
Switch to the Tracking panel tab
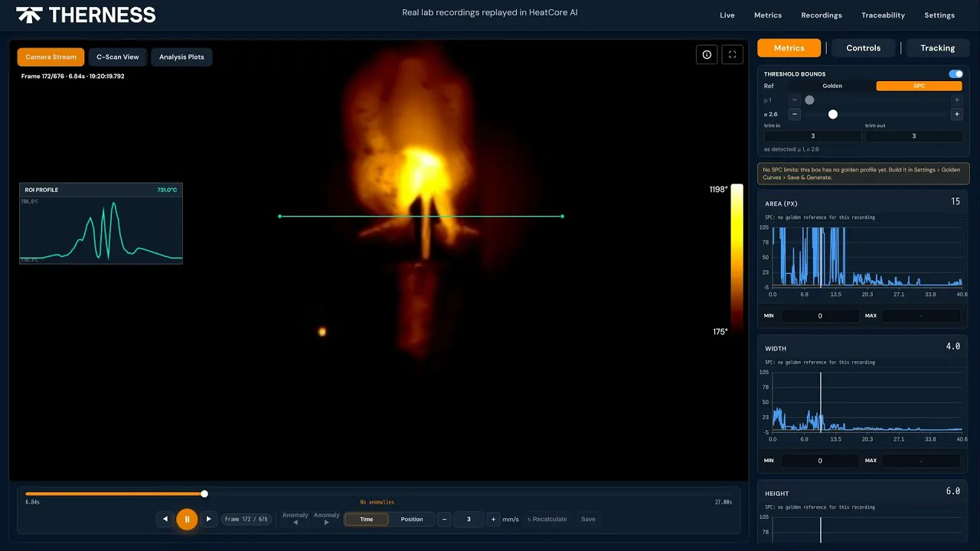[938, 47]
